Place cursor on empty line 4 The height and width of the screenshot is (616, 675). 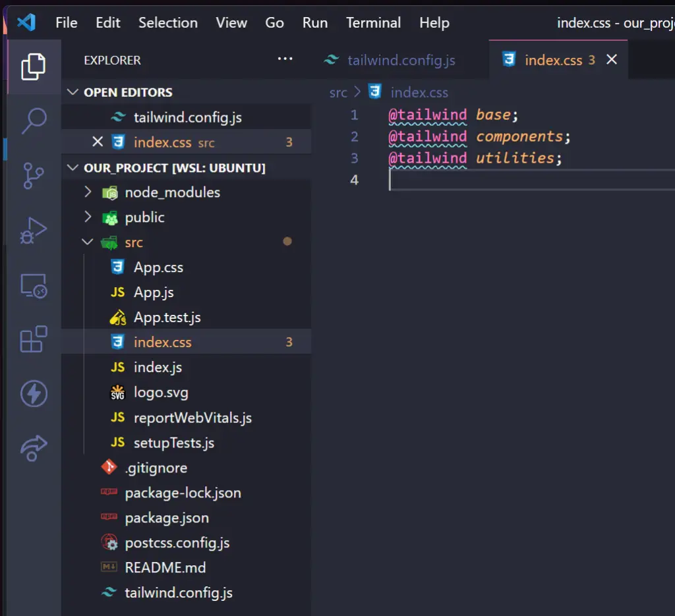pyautogui.click(x=532, y=180)
